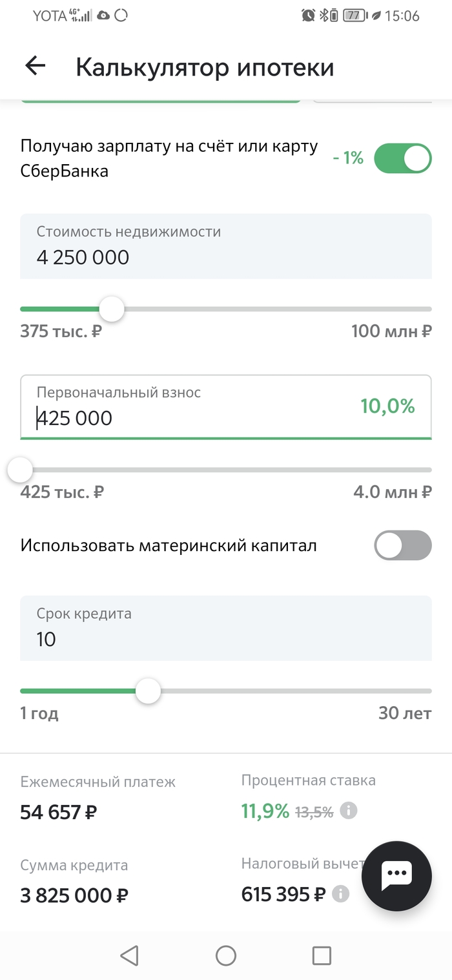The height and width of the screenshot is (980, 452).
Task: Tap the loan term slider handle
Action: point(149,691)
